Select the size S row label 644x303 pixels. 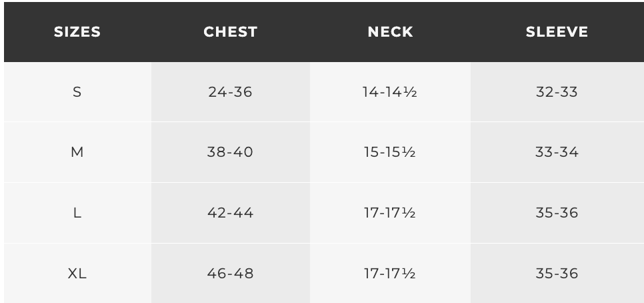77,92
